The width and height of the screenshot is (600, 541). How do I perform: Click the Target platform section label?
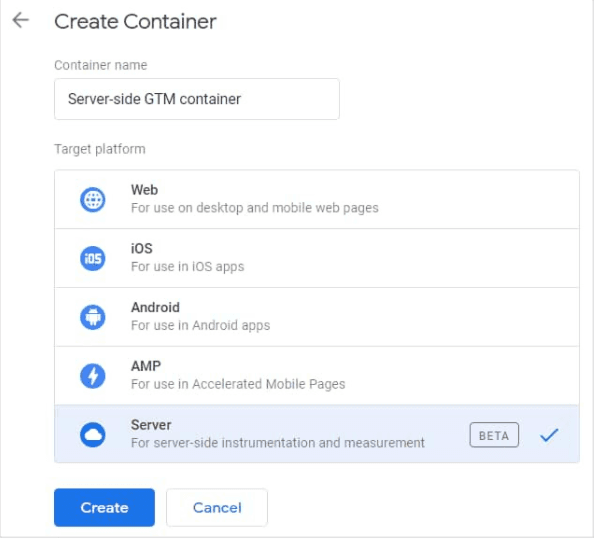(99, 149)
